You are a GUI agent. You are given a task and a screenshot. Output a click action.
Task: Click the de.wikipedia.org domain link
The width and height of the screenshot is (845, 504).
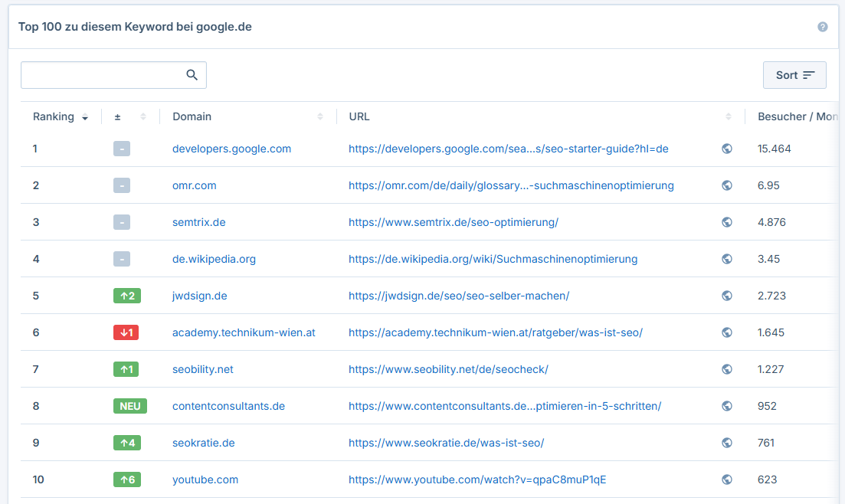pyautogui.click(x=214, y=259)
